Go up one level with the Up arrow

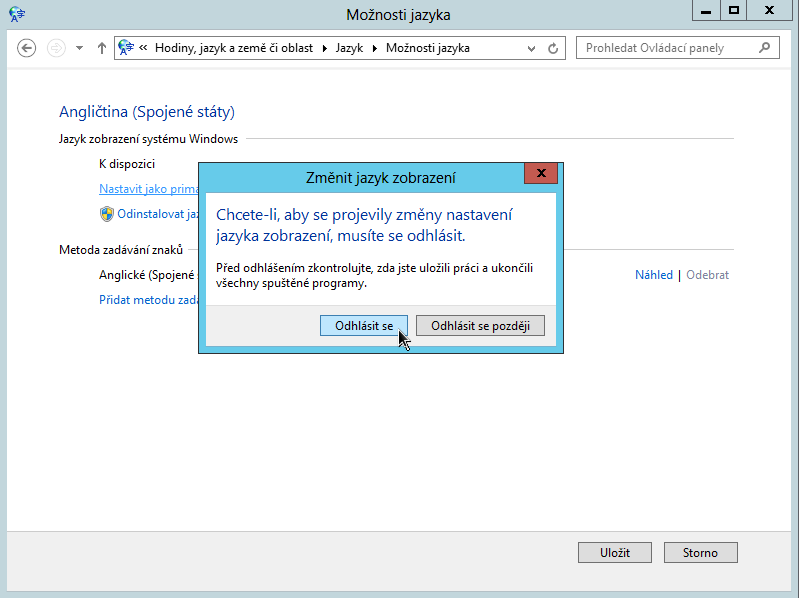tap(102, 48)
